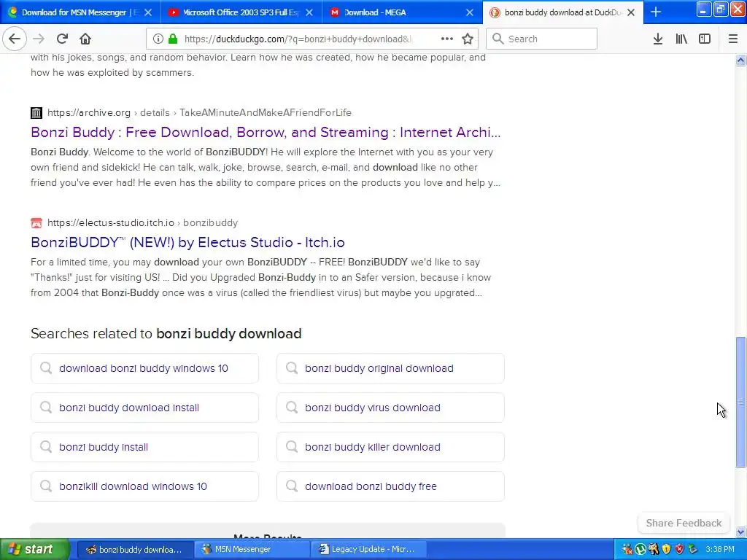Search bonzikill download windows 10

coord(144,486)
